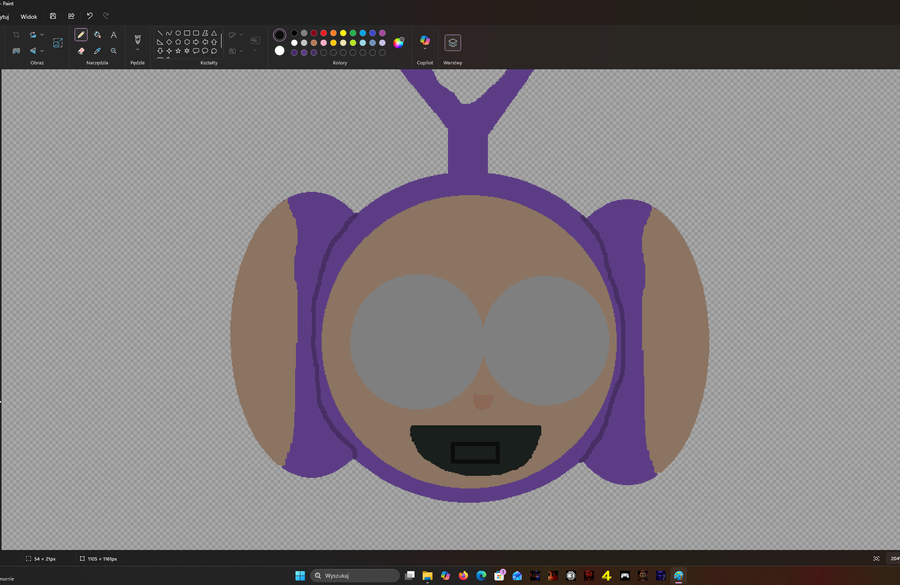
Task: Click the Share icon
Action: coord(71,16)
